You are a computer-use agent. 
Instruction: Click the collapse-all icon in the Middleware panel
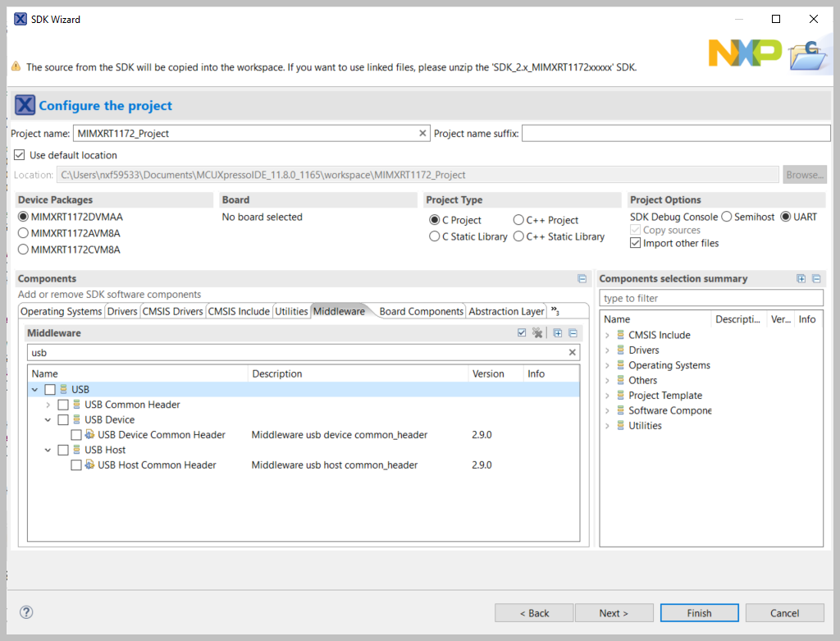pos(573,333)
